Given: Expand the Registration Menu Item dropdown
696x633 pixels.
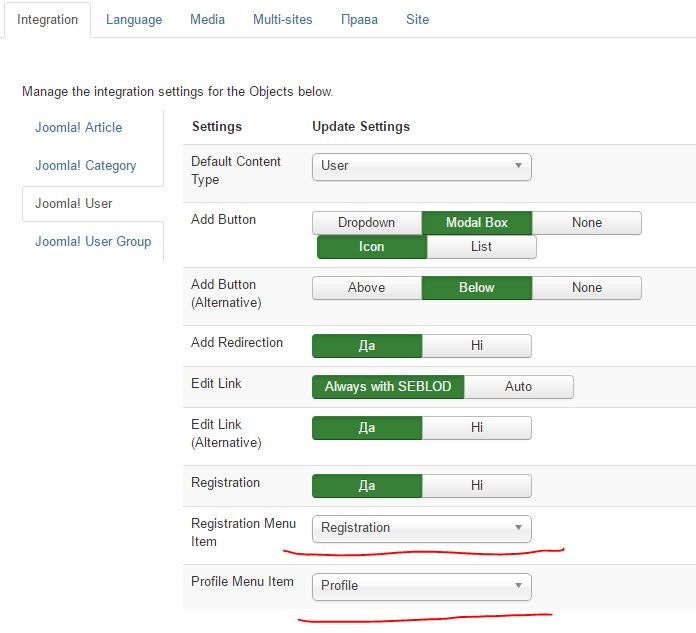Looking at the screenshot, I should [422, 528].
